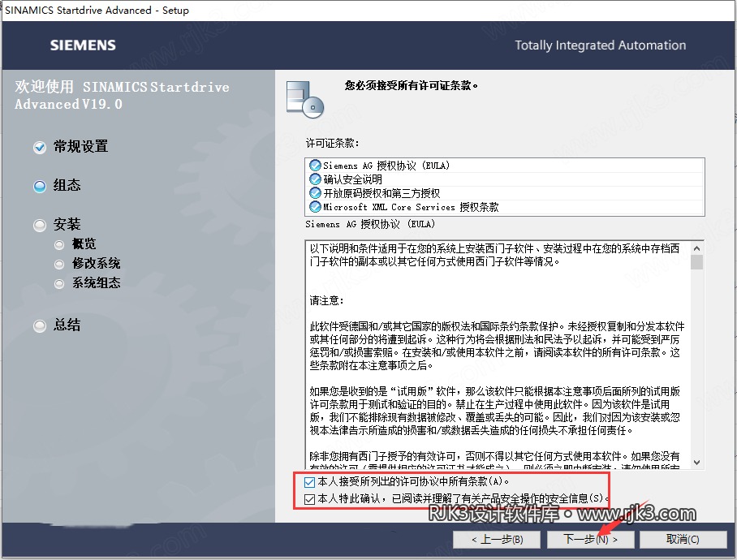Click the completed-step icon next to 常规设置
The width and height of the screenshot is (737, 560).
pos(40,147)
